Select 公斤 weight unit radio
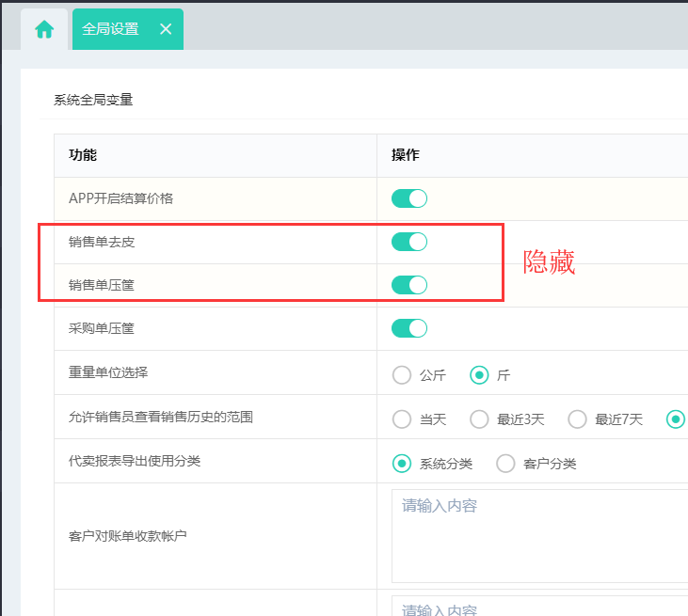This screenshot has width=688, height=616. (402, 375)
